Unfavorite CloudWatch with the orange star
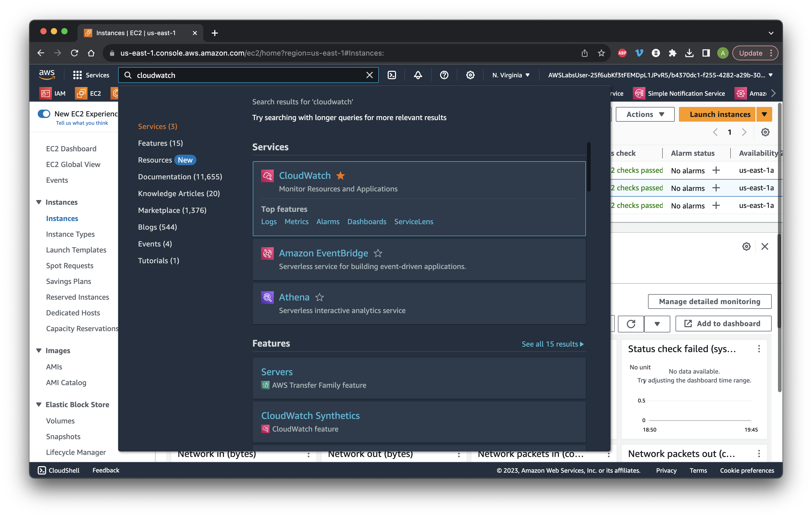The image size is (812, 517). pos(341,175)
